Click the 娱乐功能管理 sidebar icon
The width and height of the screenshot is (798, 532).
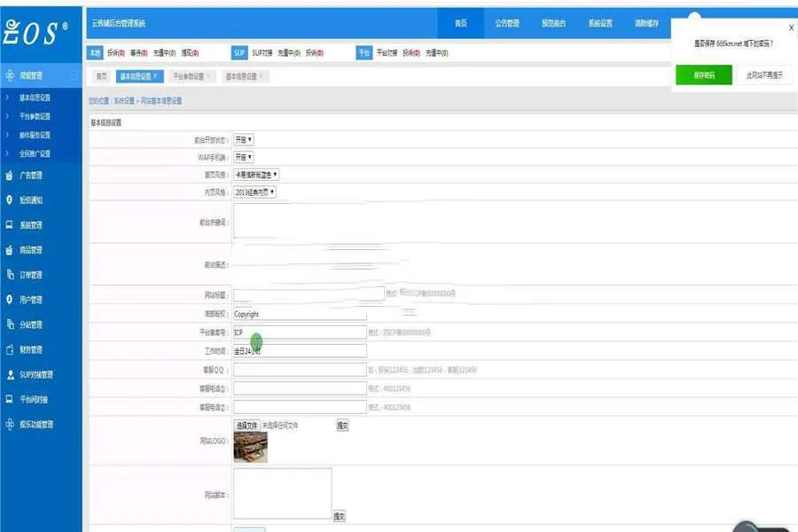pyautogui.click(x=9, y=425)
